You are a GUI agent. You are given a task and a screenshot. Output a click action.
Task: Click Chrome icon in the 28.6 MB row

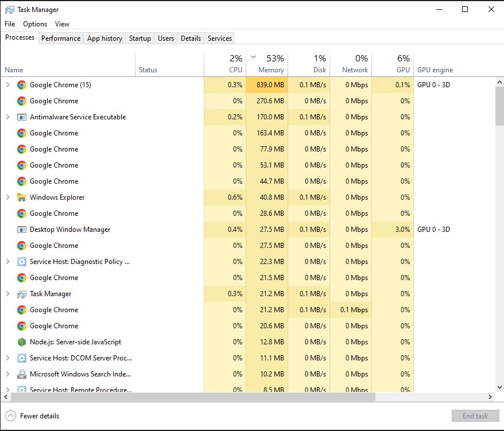(22, 213)
